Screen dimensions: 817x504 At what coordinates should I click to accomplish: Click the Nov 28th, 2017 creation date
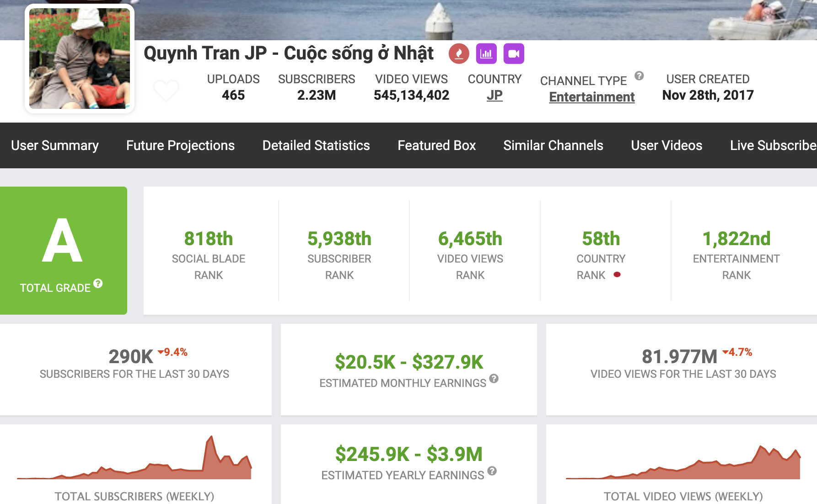point(708,95)
